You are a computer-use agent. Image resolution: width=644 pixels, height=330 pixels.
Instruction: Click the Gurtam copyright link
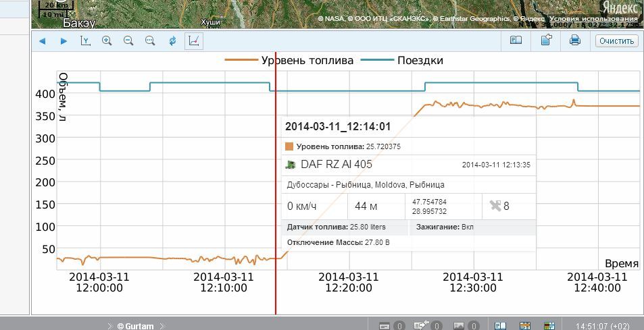pyautogui.click(x=135, y=326)
